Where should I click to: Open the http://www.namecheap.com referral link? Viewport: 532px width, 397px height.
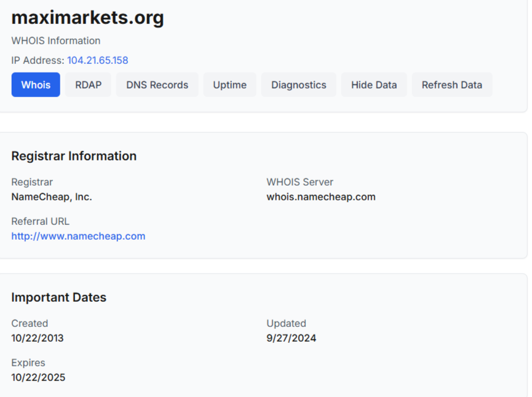pos(78,236)
